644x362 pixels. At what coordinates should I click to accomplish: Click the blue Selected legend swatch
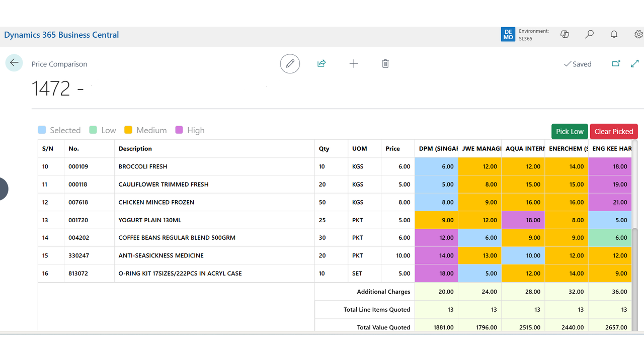click(x=42, y=130)
